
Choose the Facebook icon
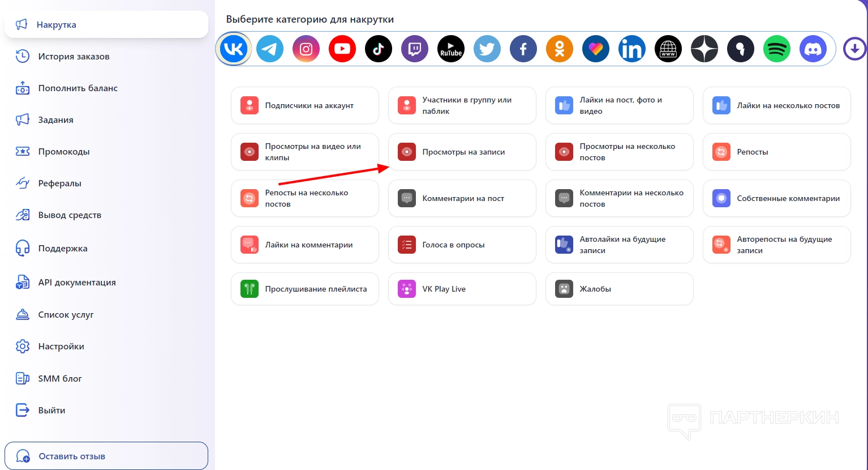[x=523, y=49]
